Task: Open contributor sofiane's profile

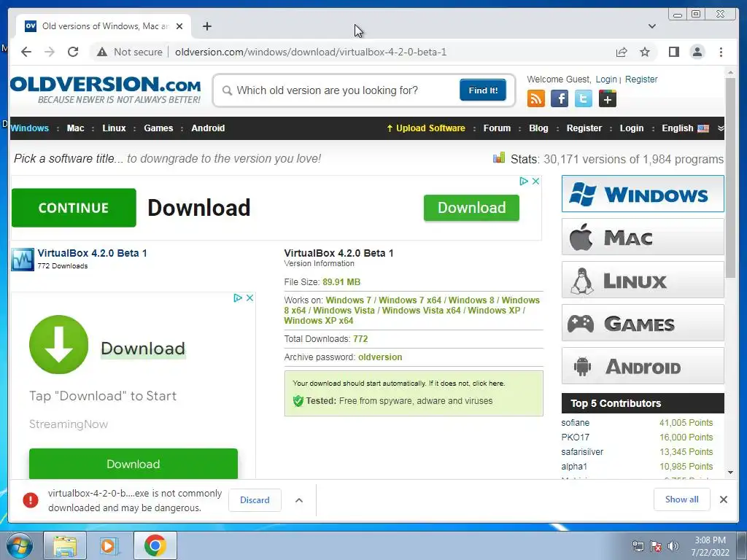Action: [575, 423]
